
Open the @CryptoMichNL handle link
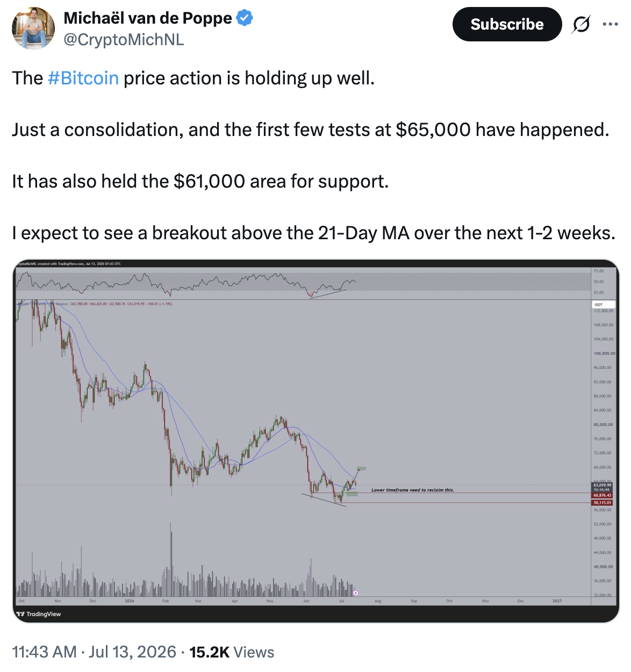click(x=124, y=40)
